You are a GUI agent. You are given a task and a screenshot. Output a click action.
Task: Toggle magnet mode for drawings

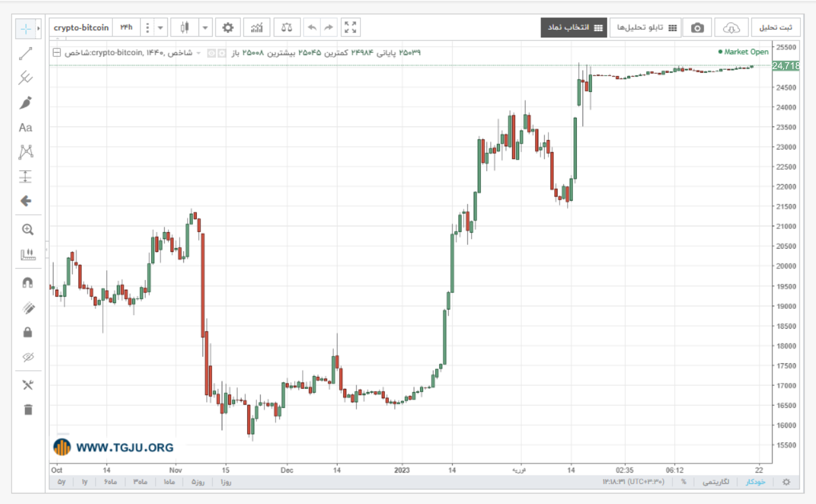tap(28, 283)
